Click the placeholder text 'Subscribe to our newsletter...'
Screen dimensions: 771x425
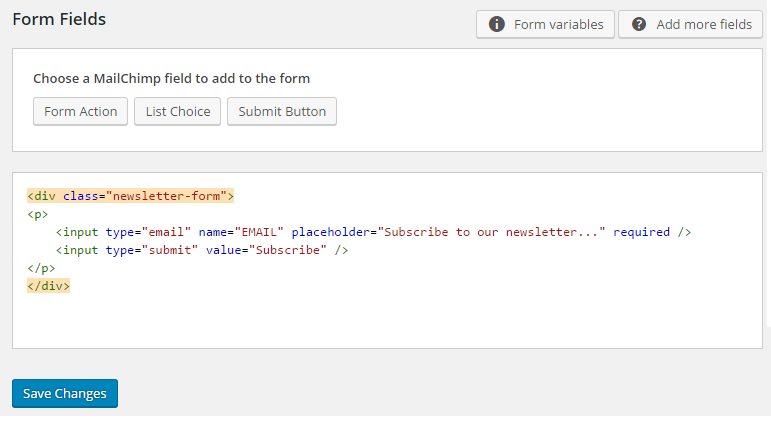coord(492,232)
